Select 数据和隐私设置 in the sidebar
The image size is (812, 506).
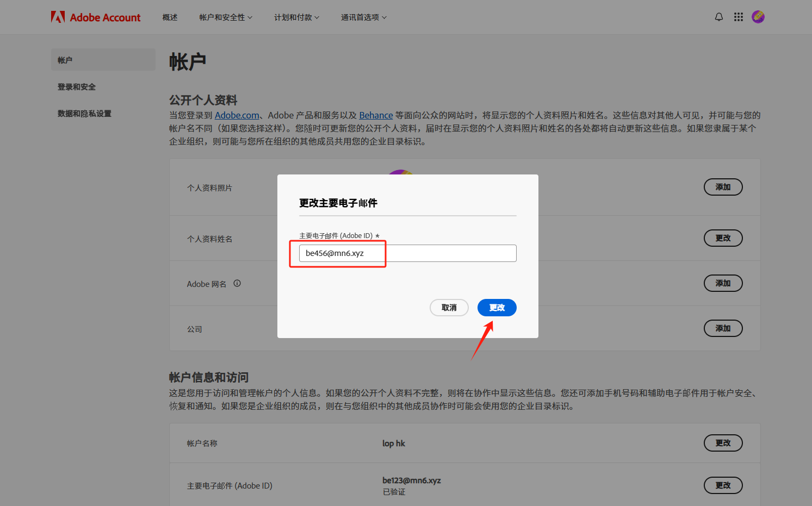(84, 114)
